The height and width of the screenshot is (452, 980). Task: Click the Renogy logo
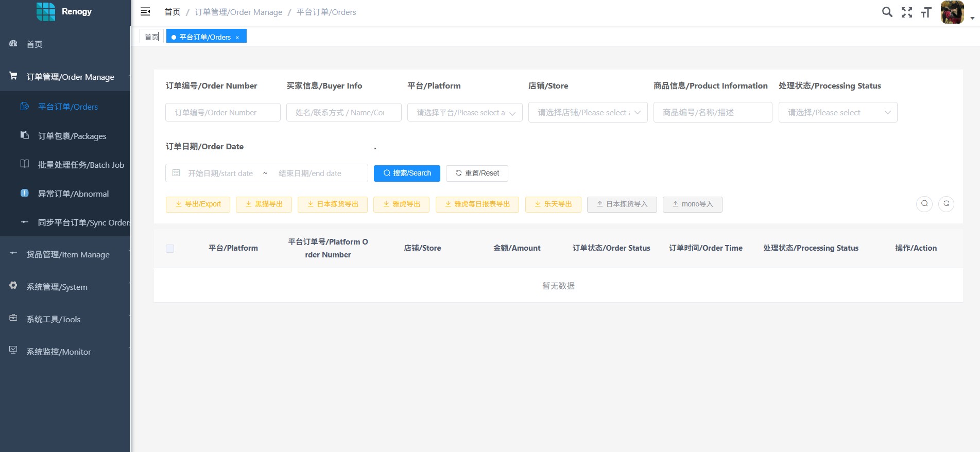(46, 11)
